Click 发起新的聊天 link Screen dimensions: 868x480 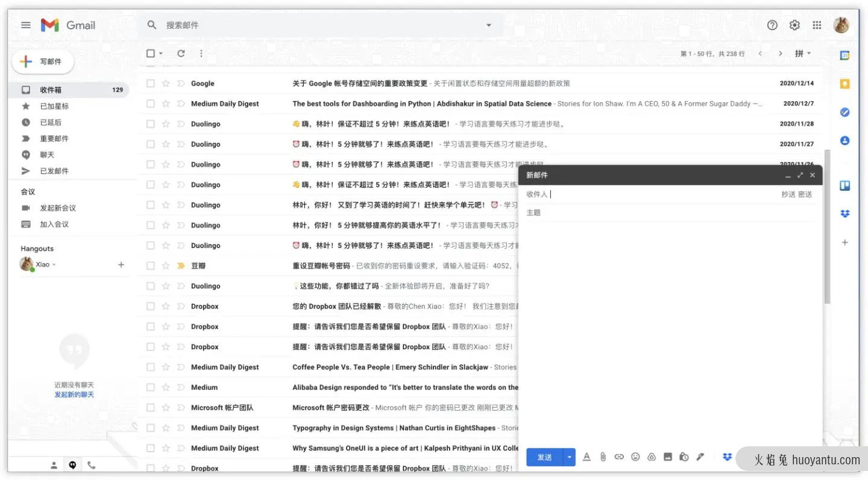74,395
